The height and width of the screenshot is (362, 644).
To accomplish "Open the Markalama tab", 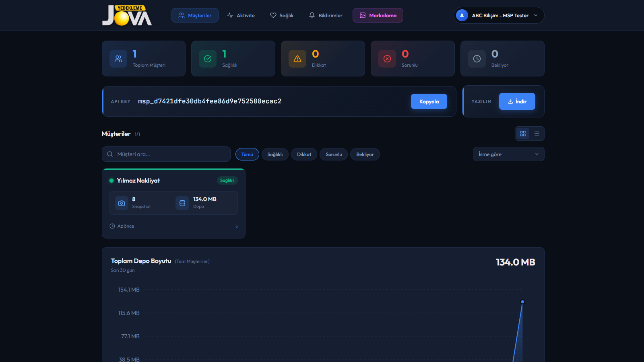I will [x=378, y=15].
